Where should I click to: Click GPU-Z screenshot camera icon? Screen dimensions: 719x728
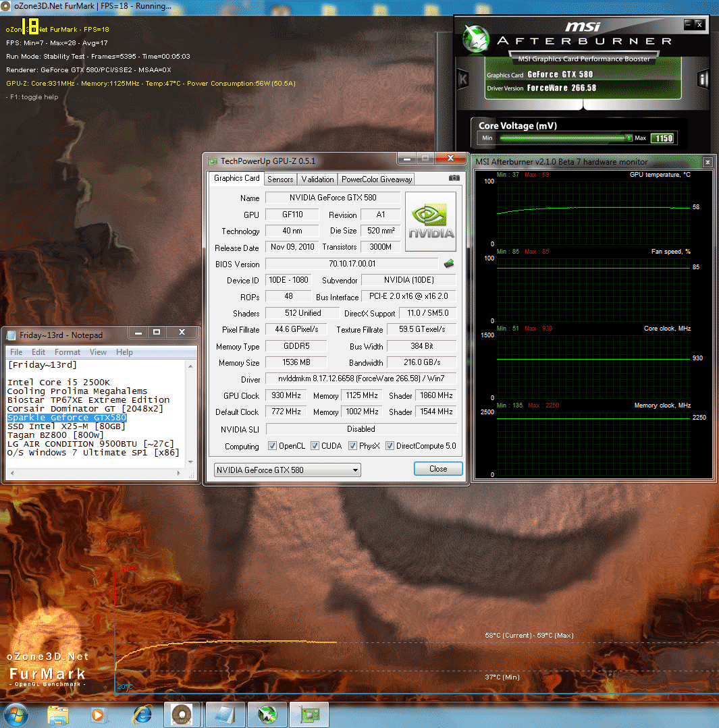pos(454,178)
